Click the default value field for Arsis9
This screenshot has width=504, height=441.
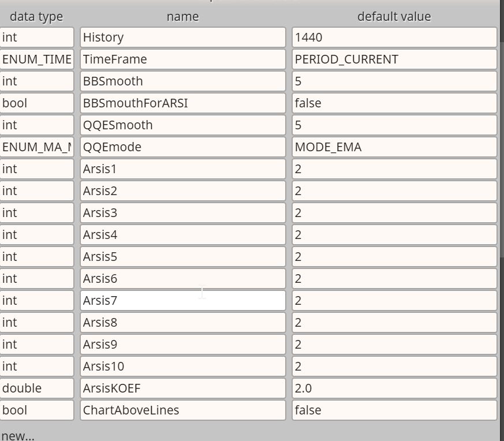pyautogui.click(x=394, y=344)
